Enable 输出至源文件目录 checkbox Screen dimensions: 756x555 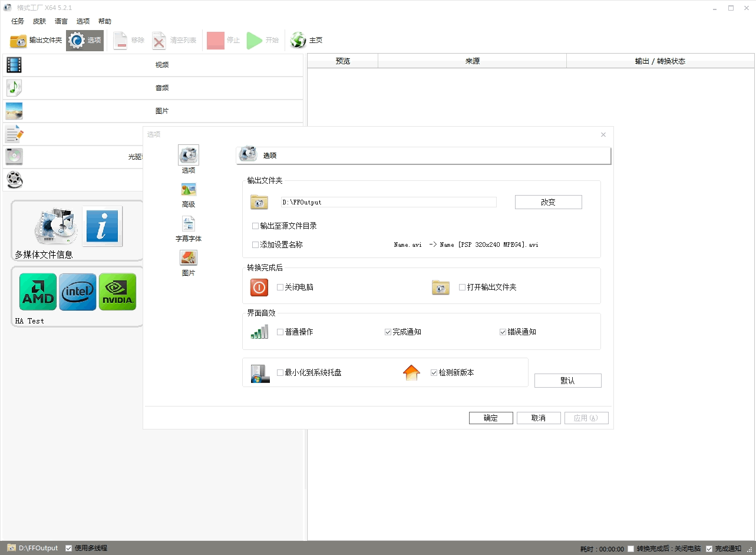pos(256,226)
